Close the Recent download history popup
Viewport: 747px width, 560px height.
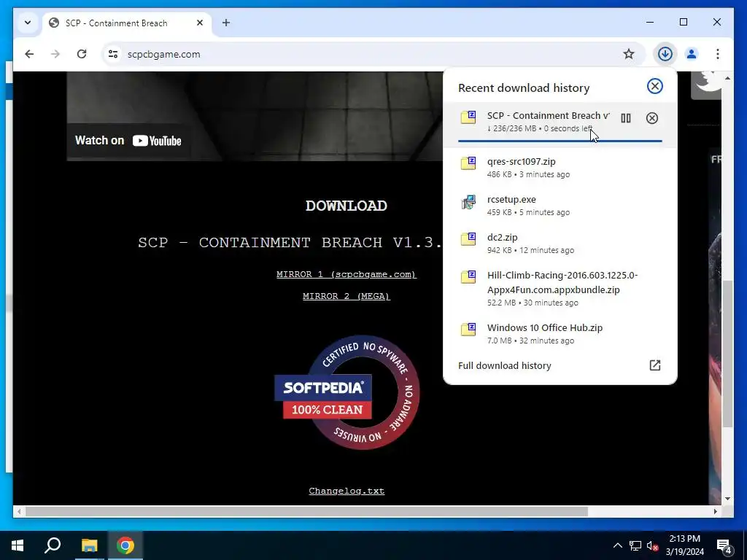click(654, 86)
